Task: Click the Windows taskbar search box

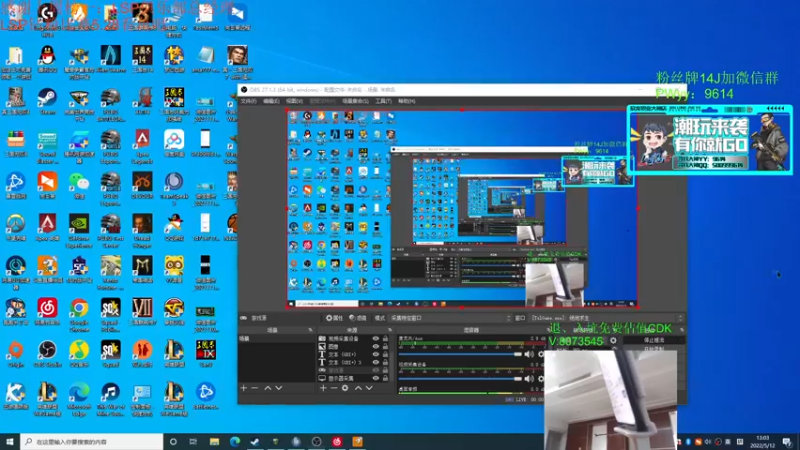Action: (92, 441)
